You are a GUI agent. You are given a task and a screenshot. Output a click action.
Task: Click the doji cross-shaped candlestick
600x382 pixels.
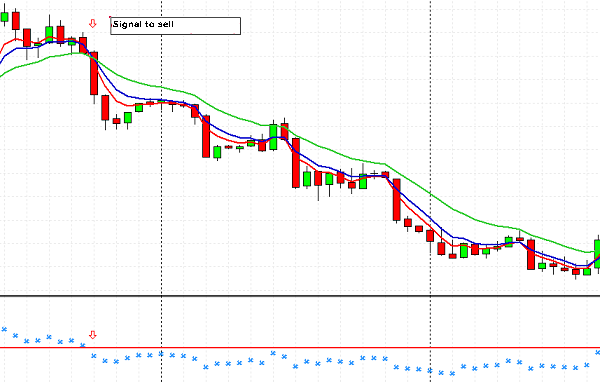point(374,174)
